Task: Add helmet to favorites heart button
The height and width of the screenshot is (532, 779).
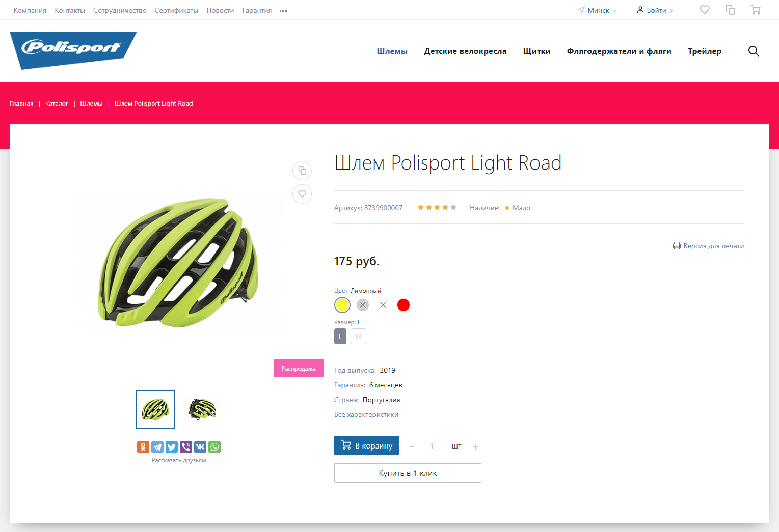Action: 302,194
